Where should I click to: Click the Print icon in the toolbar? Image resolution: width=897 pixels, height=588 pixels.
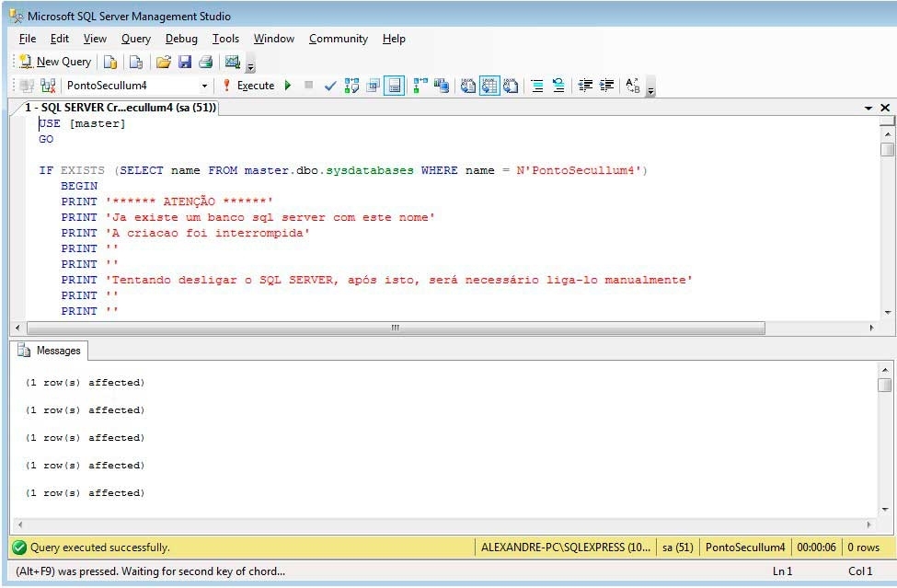206,62
